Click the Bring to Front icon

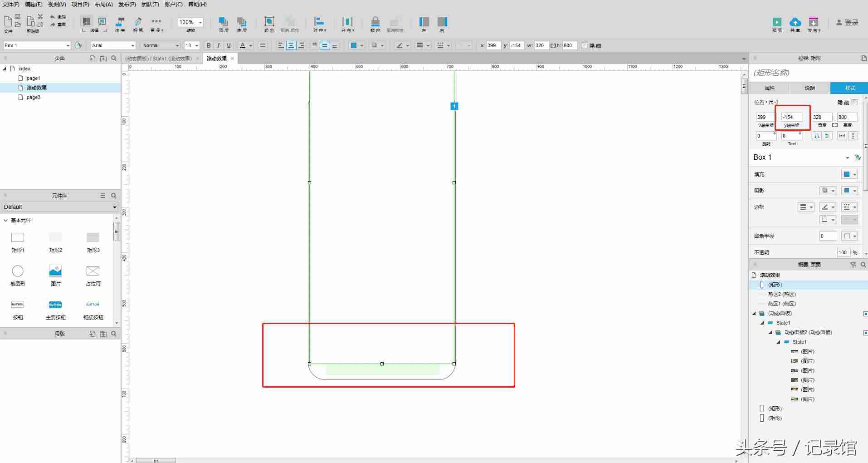click(224, 22)
